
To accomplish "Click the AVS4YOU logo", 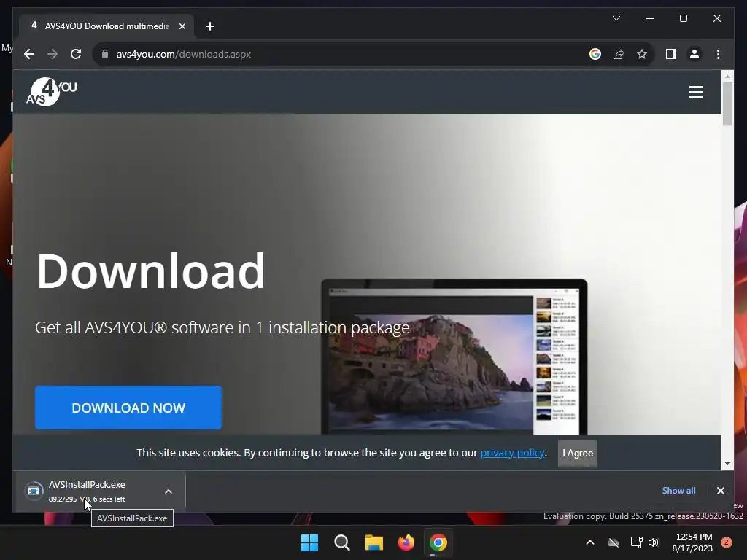I will (52, 91).
